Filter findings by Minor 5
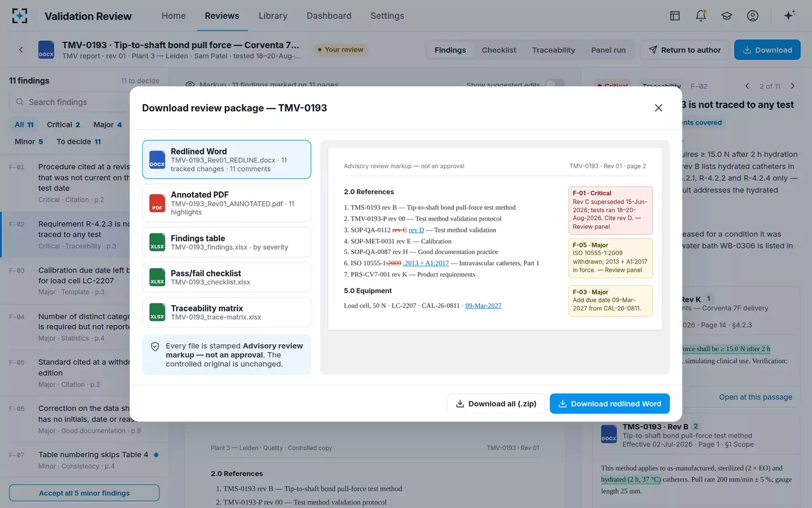The height and width of the screenshot is (508, 812). pyautogui.click(x=29, y=141)
